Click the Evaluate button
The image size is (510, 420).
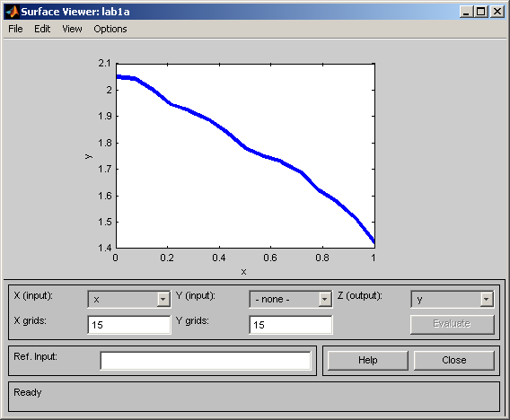(x=453, y=324)
